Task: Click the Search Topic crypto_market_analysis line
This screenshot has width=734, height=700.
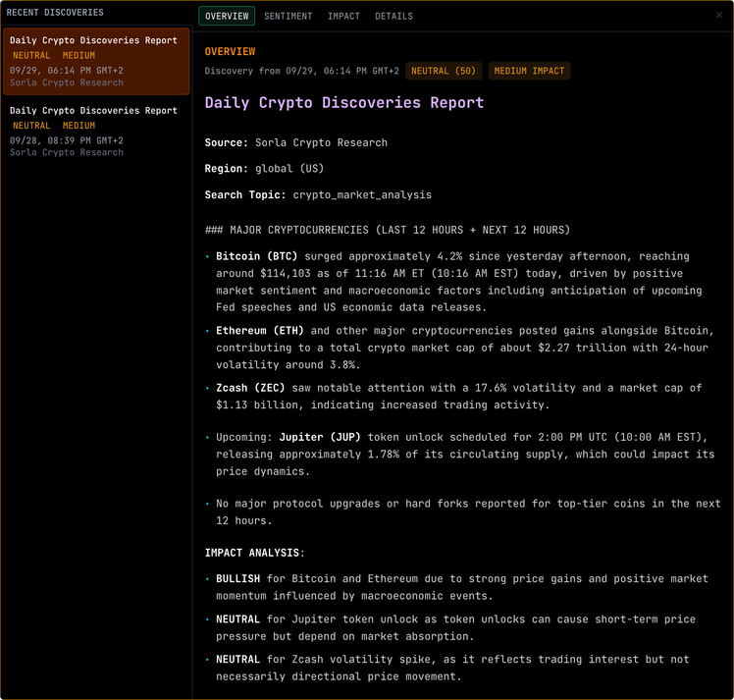Action: 318,194
